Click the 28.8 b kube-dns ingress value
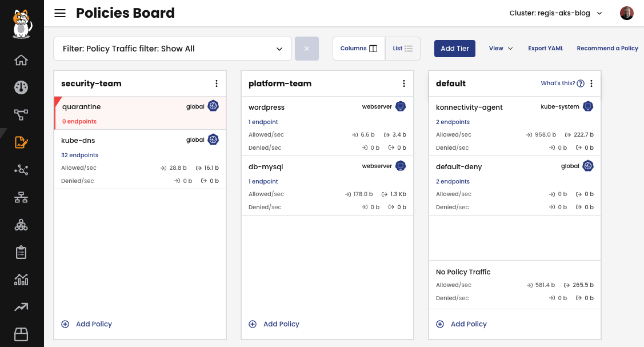 [178, 168]
